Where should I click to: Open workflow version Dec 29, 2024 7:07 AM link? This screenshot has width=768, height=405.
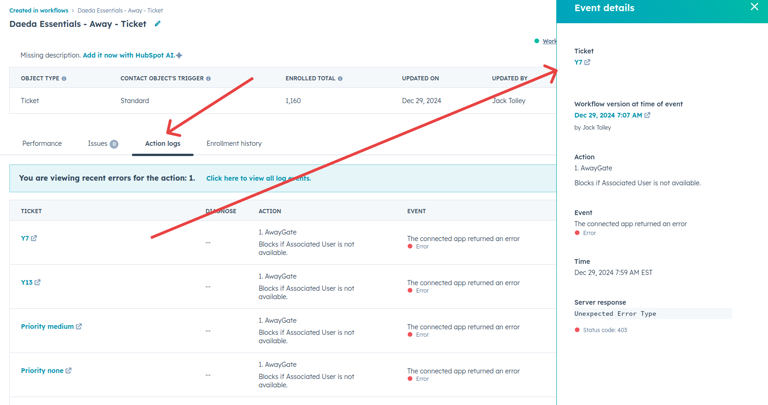(608, 115)
